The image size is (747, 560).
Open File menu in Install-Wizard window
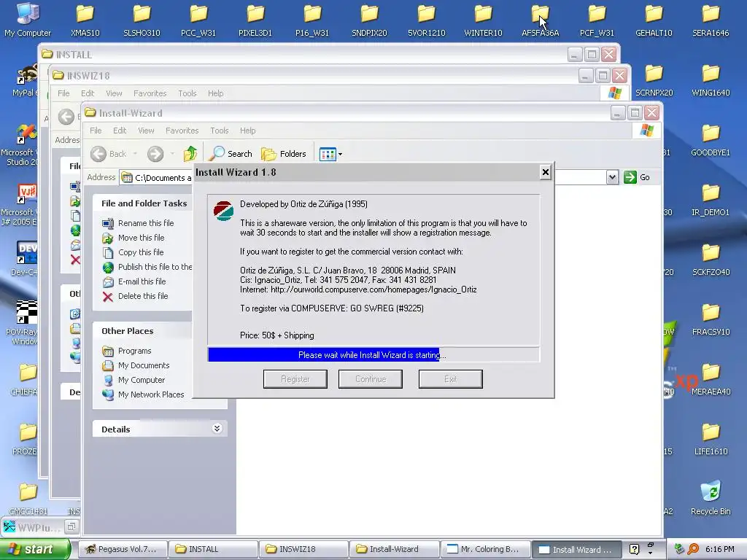tap(96, 131)
